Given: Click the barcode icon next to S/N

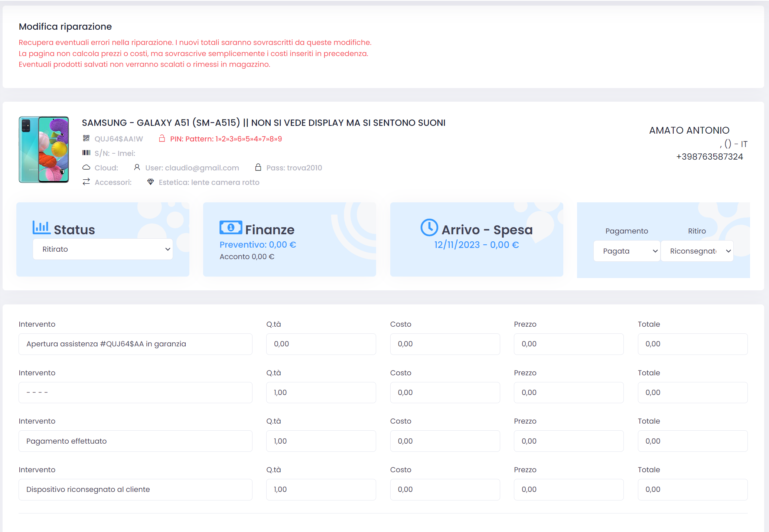Looking at the screenshot, I should 86,153.
